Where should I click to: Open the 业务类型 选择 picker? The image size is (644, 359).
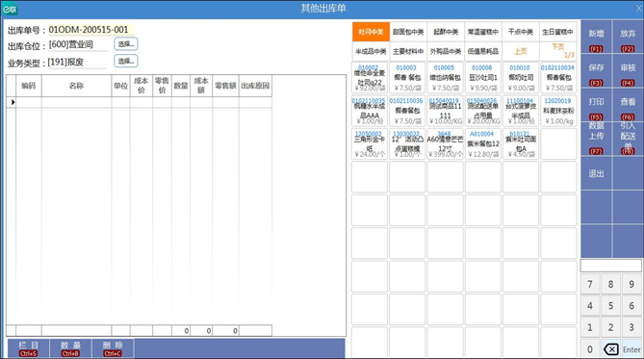tap(126, 61)
